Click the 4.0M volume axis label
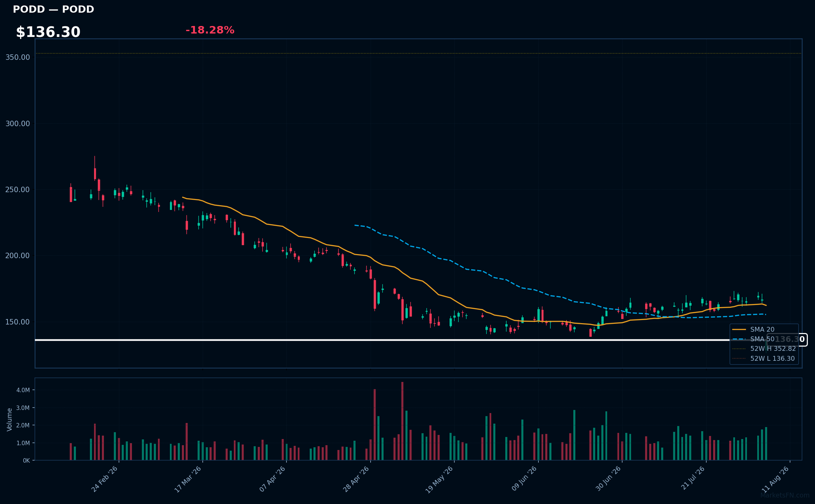 tap(23, 390)
